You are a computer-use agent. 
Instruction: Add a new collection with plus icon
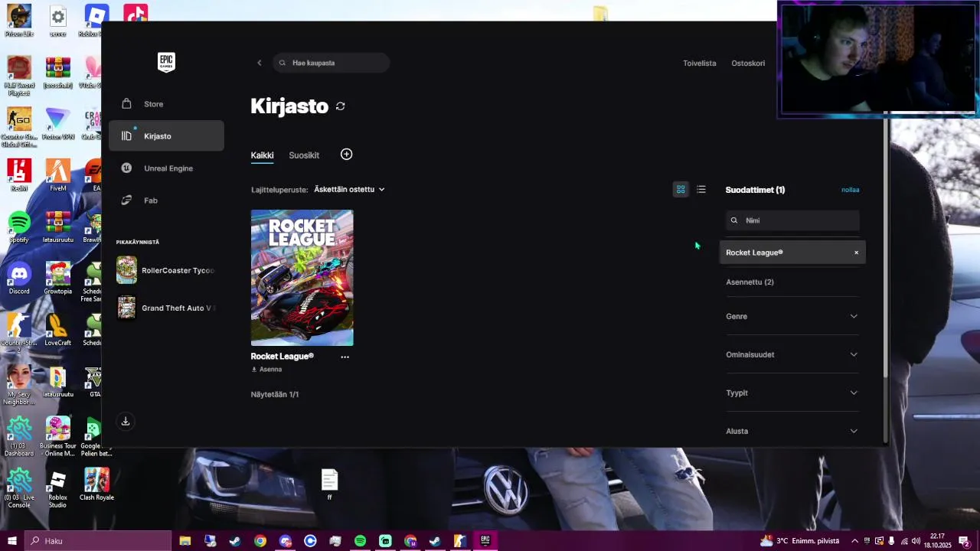coord(346,155)
